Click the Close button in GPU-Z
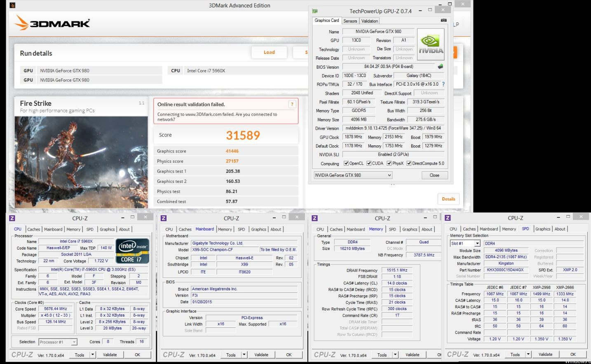The height and width of the screenshot is (364, 591). (434, 175)
